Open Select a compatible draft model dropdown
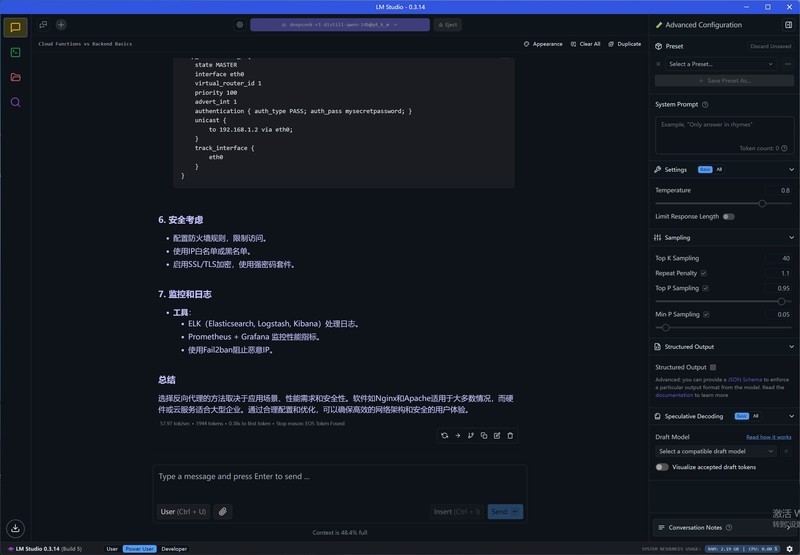 coord(716,451)
